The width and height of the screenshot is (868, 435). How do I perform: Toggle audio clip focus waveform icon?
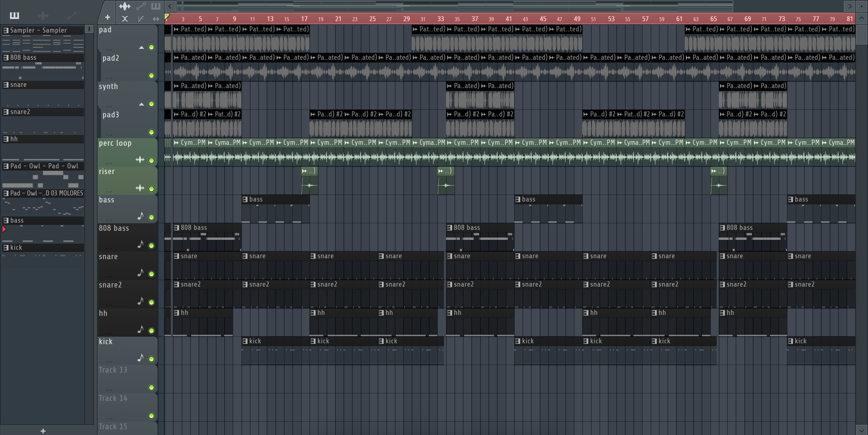coord(125,6)
